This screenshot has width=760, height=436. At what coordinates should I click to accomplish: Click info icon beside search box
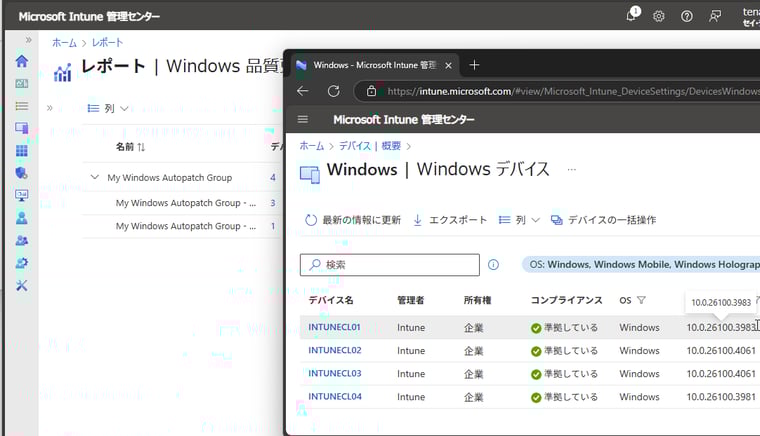pos(493,265)
